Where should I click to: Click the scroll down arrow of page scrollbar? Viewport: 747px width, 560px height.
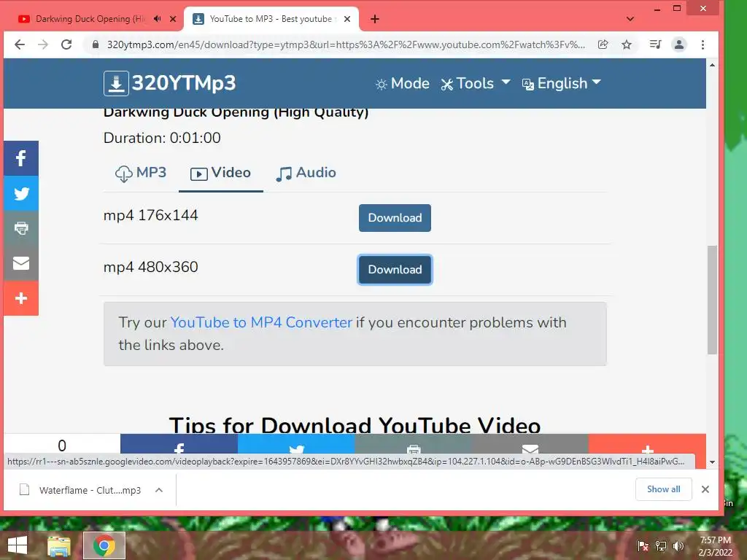pyautogui.click(x=712, y=462)
